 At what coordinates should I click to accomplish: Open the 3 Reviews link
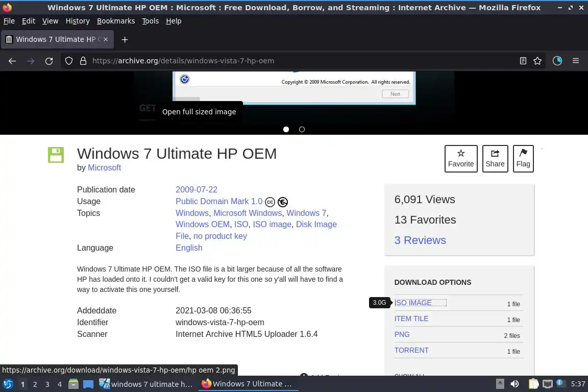pyautogui.click(x=420, y=240)
